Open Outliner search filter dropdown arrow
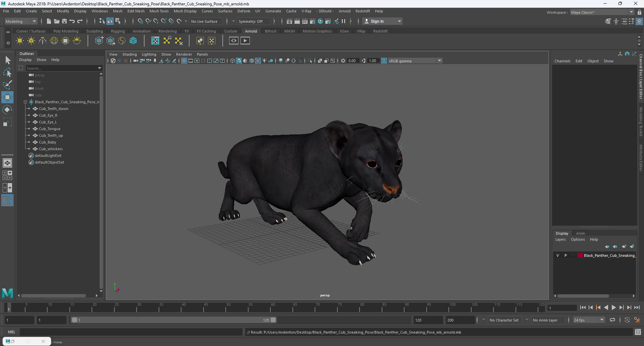The width and height of the screenshot is (644, 346). (x=99, y=68)
